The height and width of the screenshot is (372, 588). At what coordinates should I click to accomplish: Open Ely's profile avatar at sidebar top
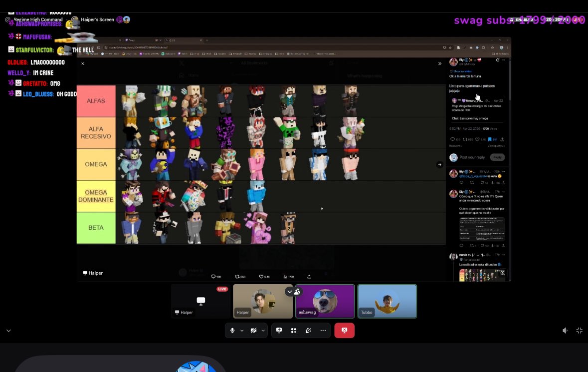click(x=453, y=62)
